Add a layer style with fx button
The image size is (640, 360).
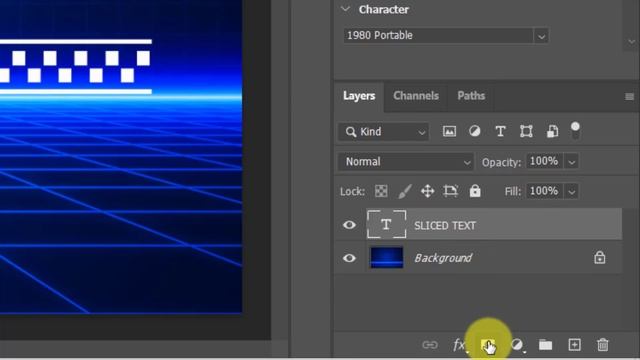(459, 345)
